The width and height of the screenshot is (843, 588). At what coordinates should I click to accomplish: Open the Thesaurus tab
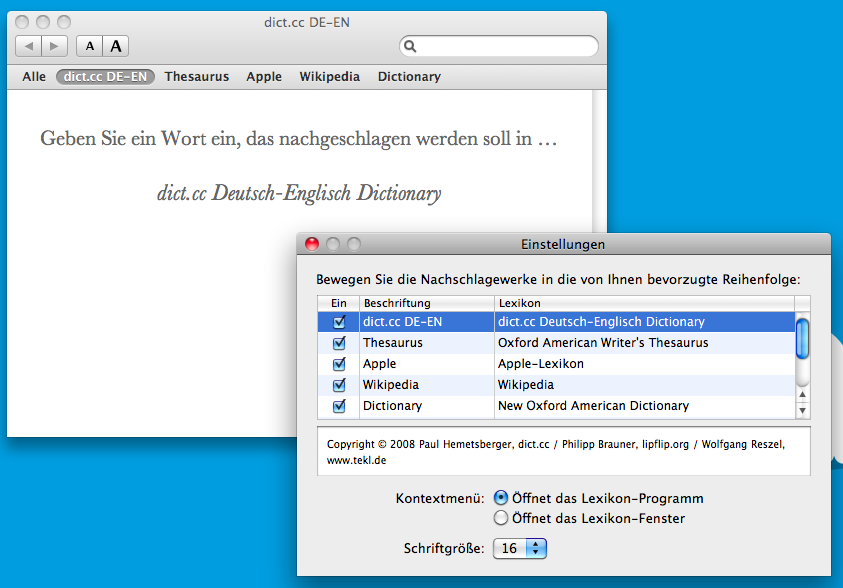197,77
